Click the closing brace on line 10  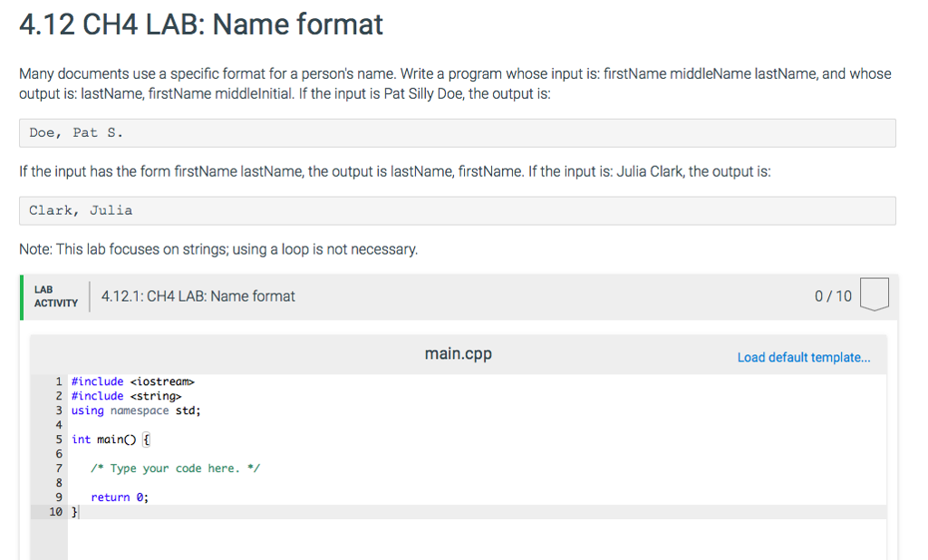click(x=73, y=511)
